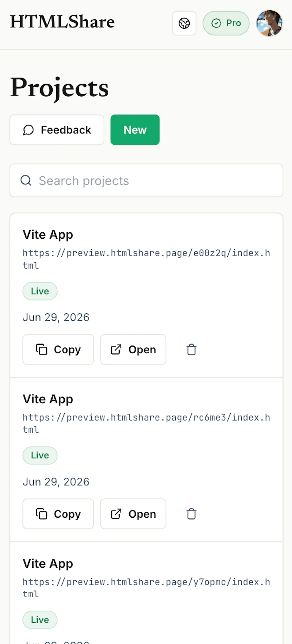Click the search magnifier icon
The width and height of the screenshot is (292, 644).
tap(26, 180)
